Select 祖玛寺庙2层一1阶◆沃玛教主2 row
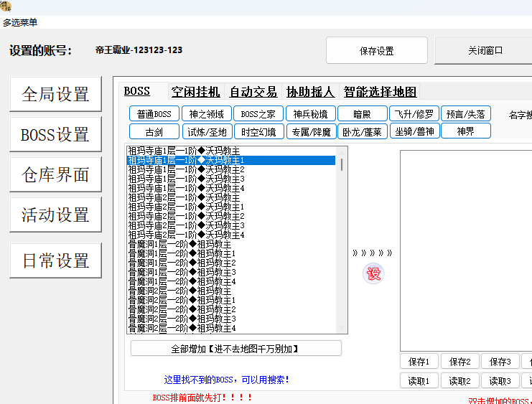The width and height of the screenshot is (532, 404). pos(231,217)
